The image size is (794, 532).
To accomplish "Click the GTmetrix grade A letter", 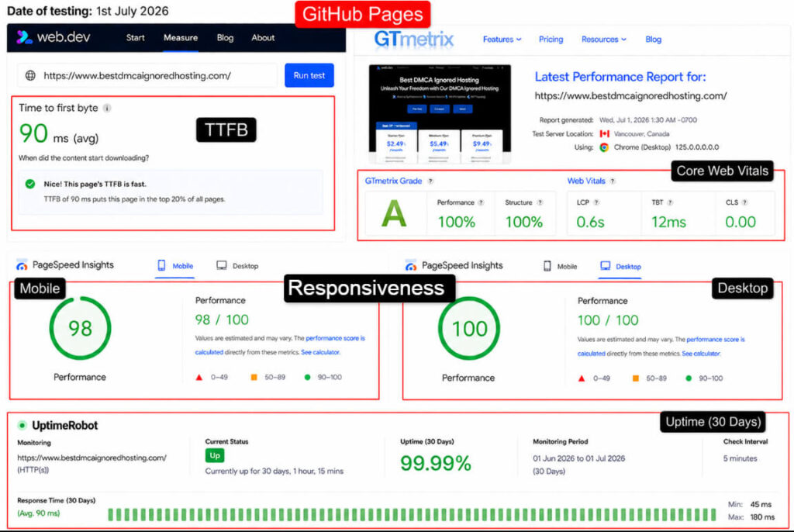I will click(393, 213).
